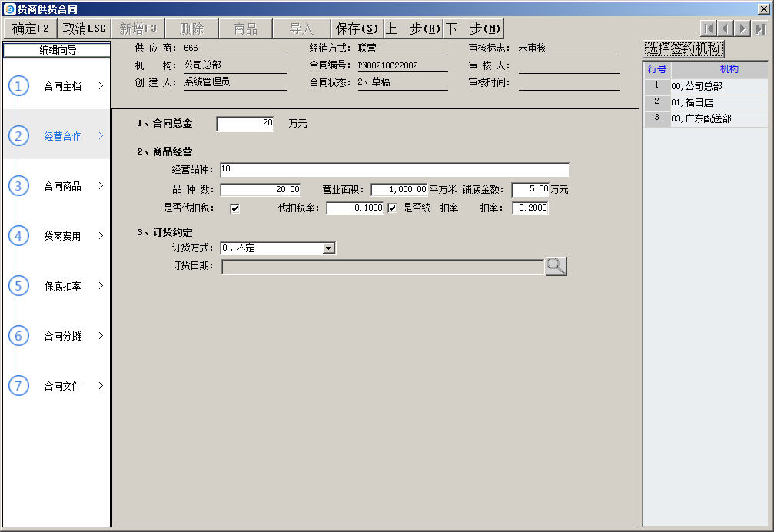Select step 3 circle 合同商品

click(x=19, y=186)
